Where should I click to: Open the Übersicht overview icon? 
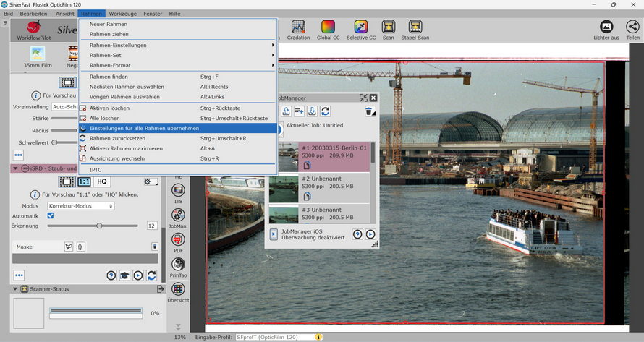point(178,289)
